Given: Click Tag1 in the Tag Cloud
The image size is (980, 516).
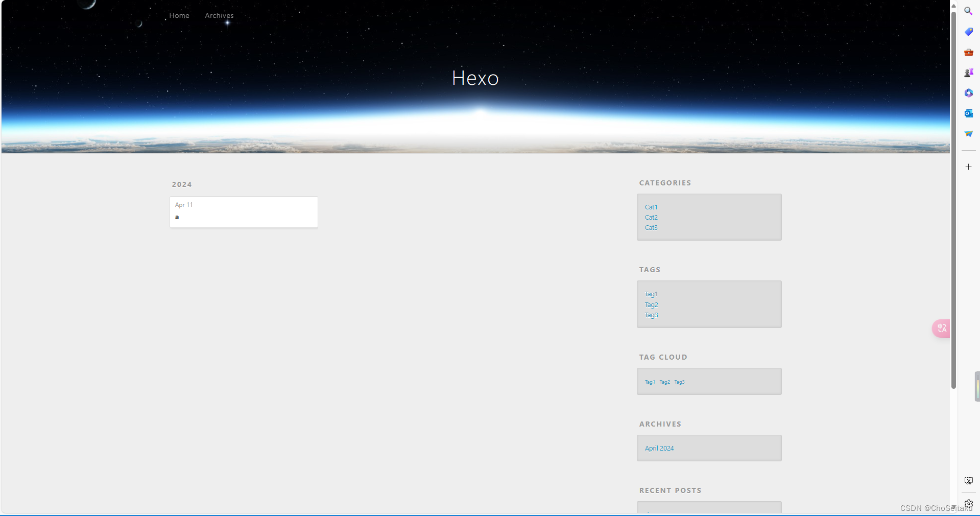Looking at the screenshot, I should (650, 382).
